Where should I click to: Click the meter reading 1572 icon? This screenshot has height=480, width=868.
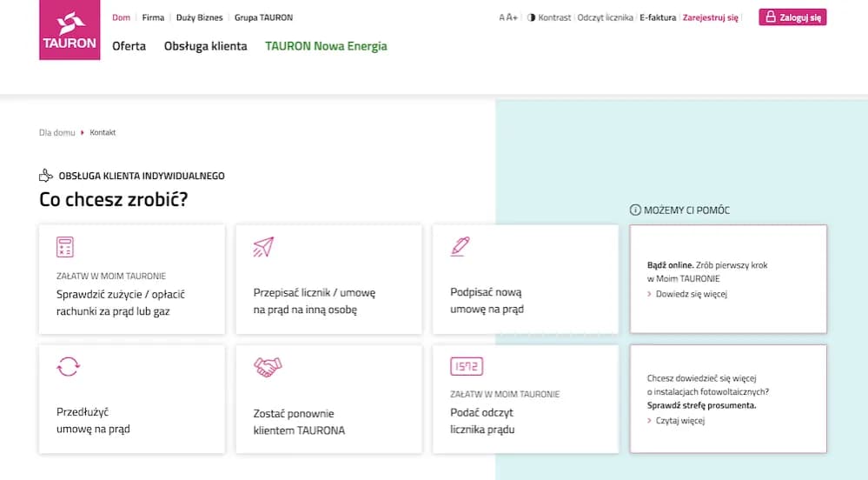coord(467,366)
